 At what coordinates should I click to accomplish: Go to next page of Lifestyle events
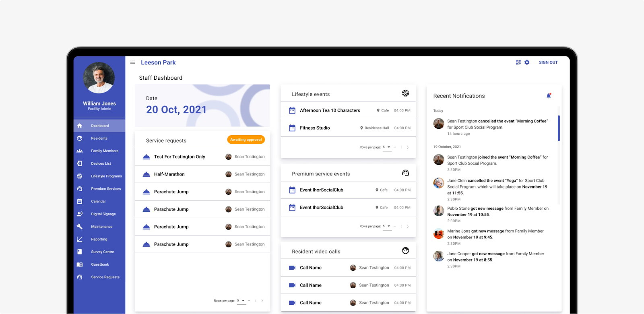coord(408,147)
